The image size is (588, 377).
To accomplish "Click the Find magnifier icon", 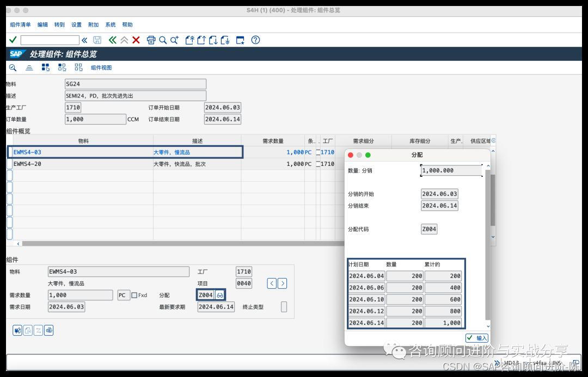I will [x=163, y=40].
